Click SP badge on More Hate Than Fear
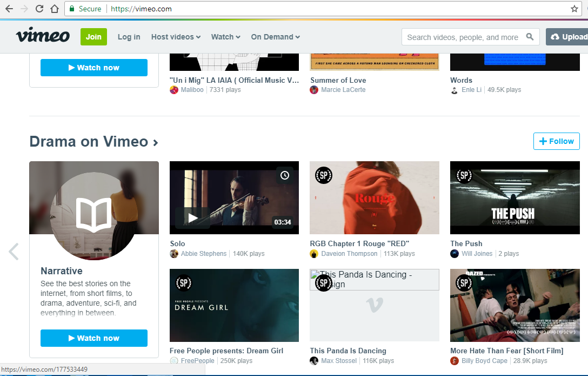Screen dimensions: 588x376 pos(464,283)
